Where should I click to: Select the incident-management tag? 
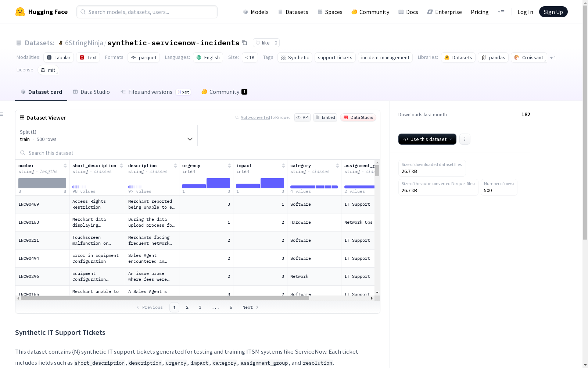(x=385, y=57)
